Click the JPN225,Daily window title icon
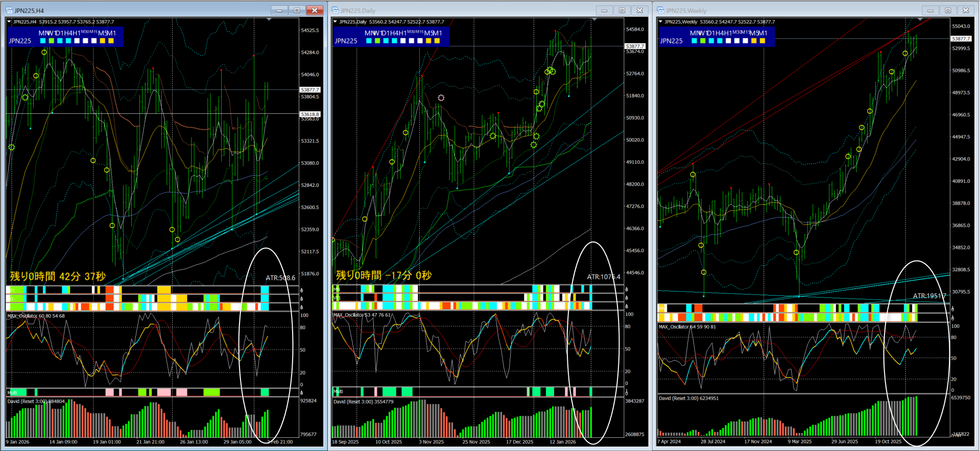 (335, 10)
